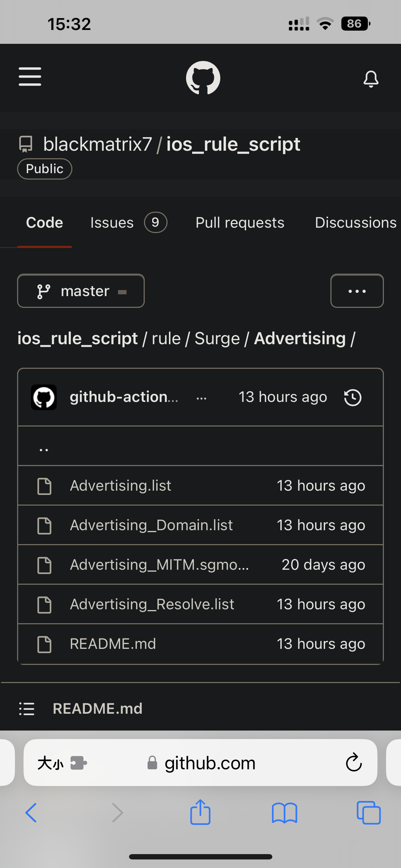Open blackmatrix7 user profile link
The height and width of the screenshot is (868, 401).
pos(98,144)
